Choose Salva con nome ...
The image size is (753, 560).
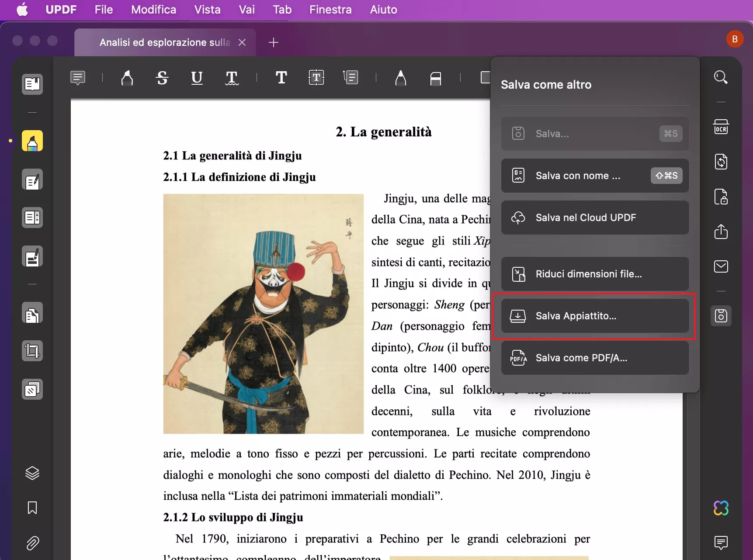(x=595, y=176)
